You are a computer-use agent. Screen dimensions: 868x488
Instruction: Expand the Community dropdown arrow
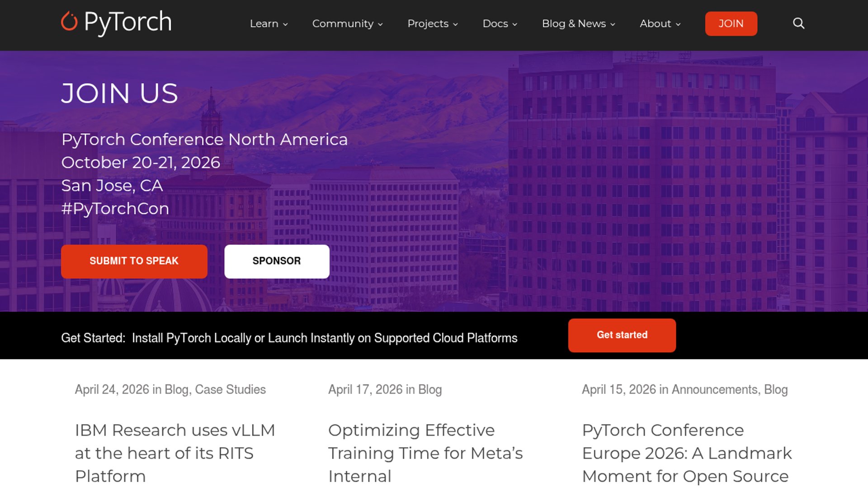click(380, 24)
